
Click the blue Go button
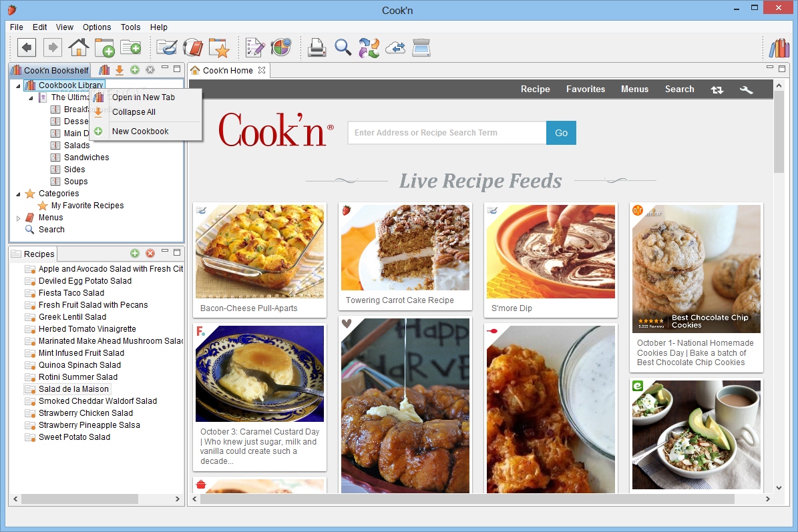(562, 133)
